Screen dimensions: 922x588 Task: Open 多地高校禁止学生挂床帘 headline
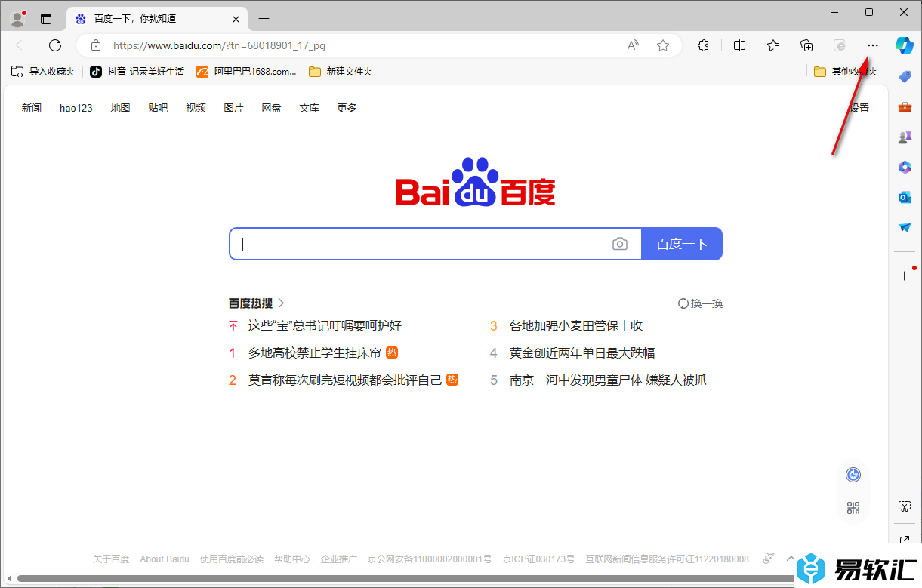(315, 353)
